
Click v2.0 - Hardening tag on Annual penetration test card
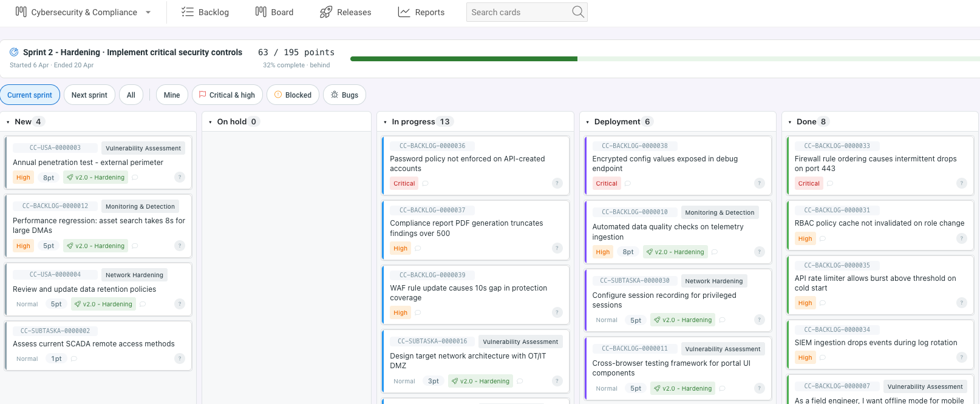[x=96, y=178]
